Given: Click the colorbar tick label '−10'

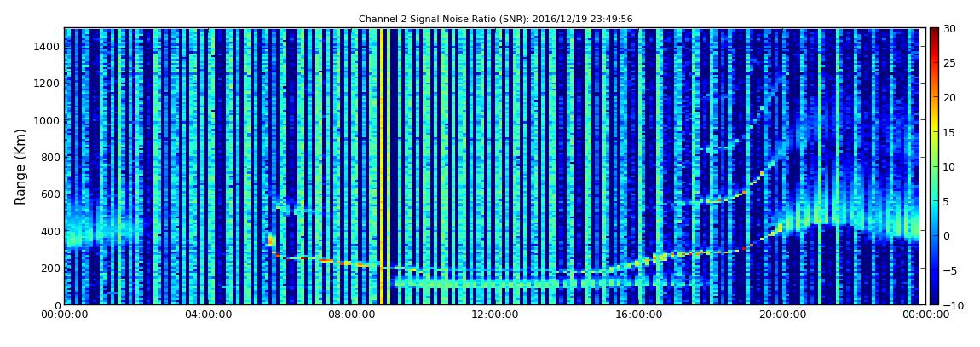Looking at the screenshot, I should click(x=954, y=305).
